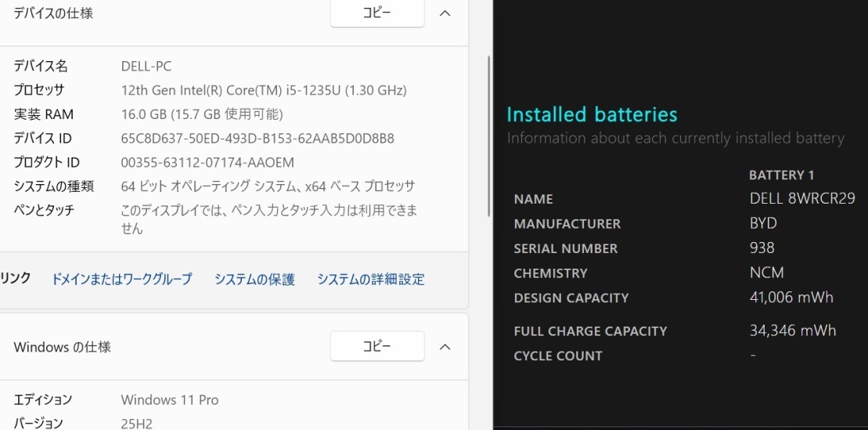Screen dimensions: 868x430
Task: Select system type 64 ビット value
Action: (268, 186)
